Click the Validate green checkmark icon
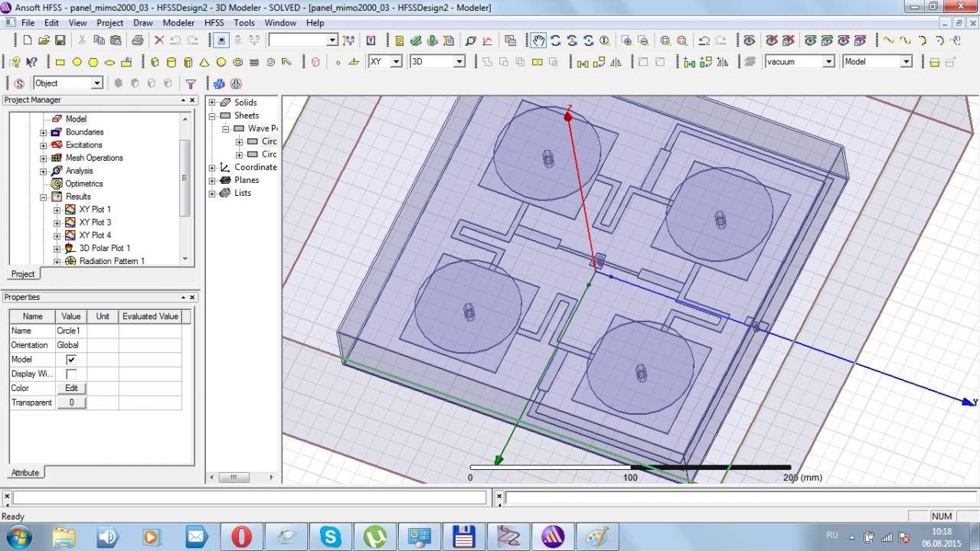 (416, 41)
